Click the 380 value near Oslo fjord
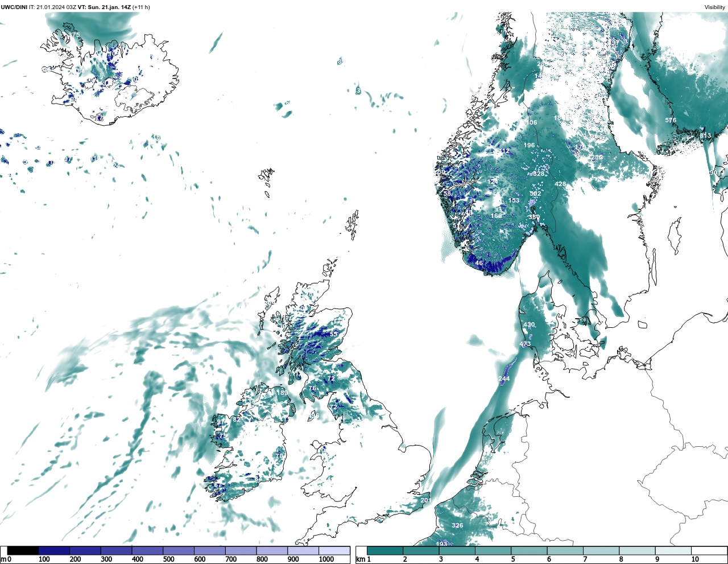This screenshot has width=728, height=564. (534, 217)
